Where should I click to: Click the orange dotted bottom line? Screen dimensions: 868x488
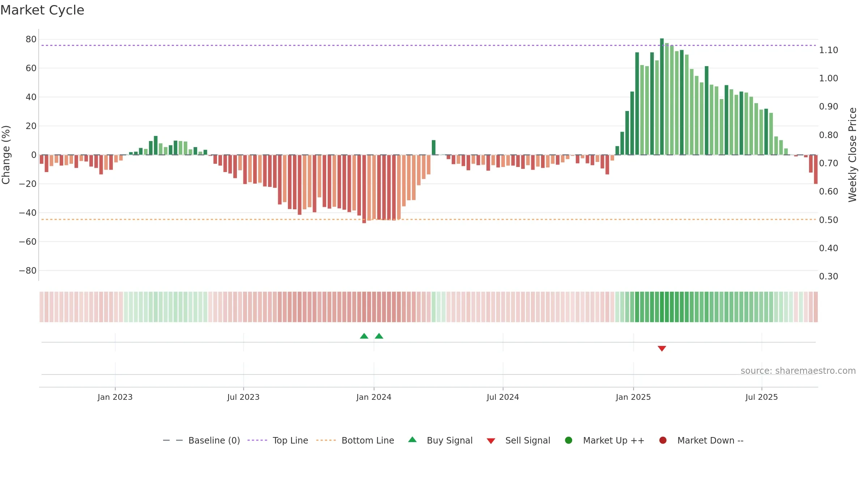pos(429,219)
